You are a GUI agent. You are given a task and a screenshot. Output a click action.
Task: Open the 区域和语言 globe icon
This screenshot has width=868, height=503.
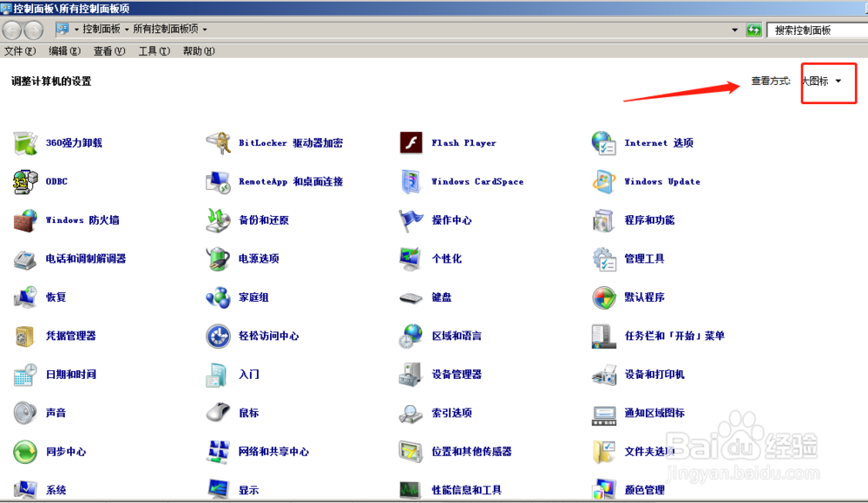pyautogui.click(x=411, y=336)
